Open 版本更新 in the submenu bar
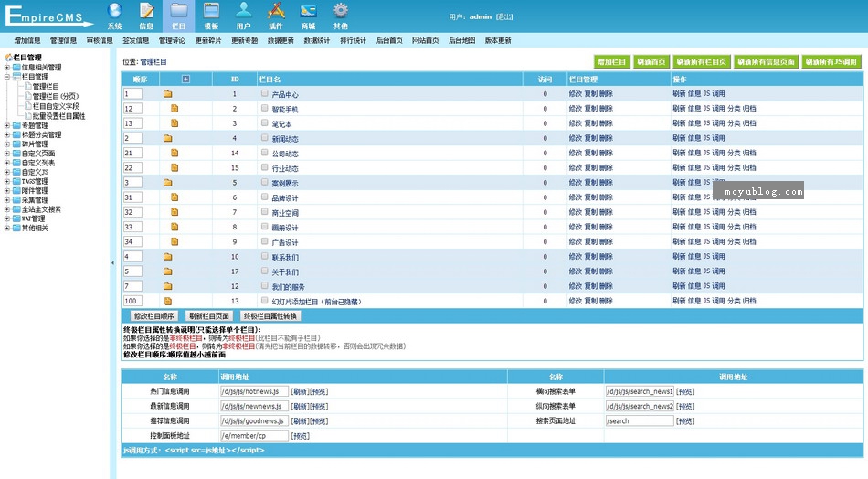The width and height of the screenshot is (868, 479). [498, 40]
